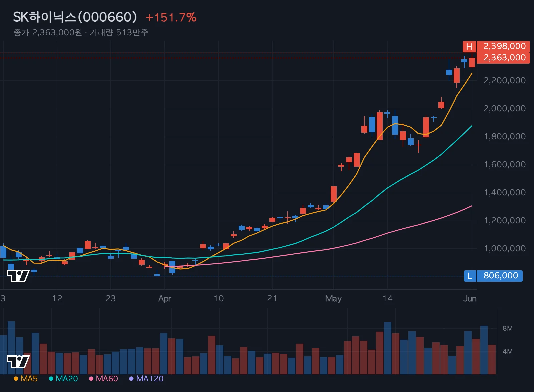Click the 1,400,000 price axis label

[x=505, y=192]
